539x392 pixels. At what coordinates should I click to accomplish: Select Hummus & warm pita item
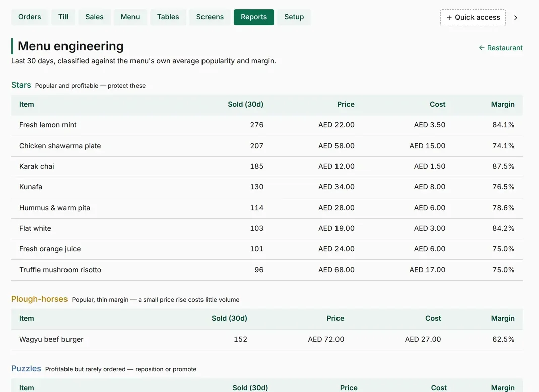(x=55, y=208)
